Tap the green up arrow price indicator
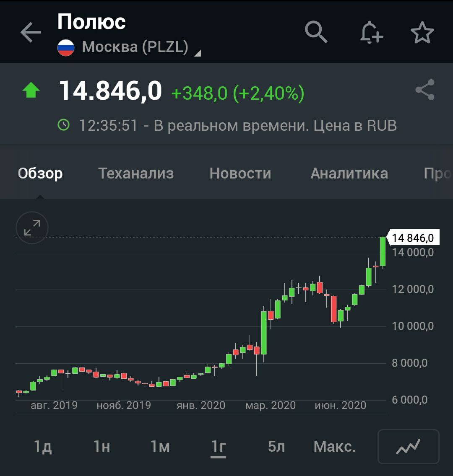This screenshot has height=476, width=453. click(31, 91)
